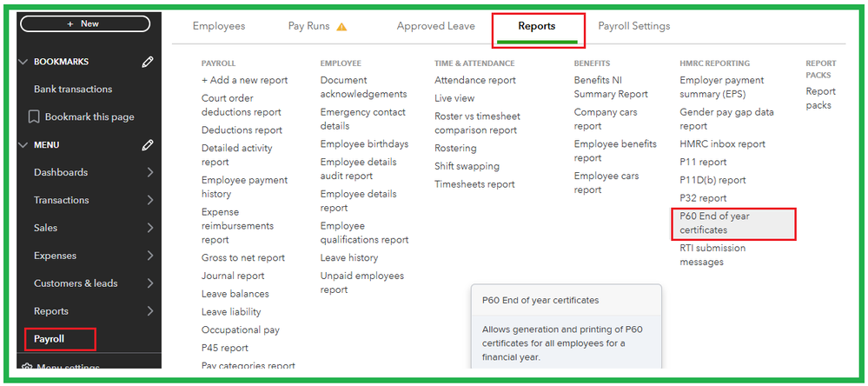The width and height of the screenshot is (868, 386).
Task: Open the Occupational pay report
Action: [x=241, y=330]
